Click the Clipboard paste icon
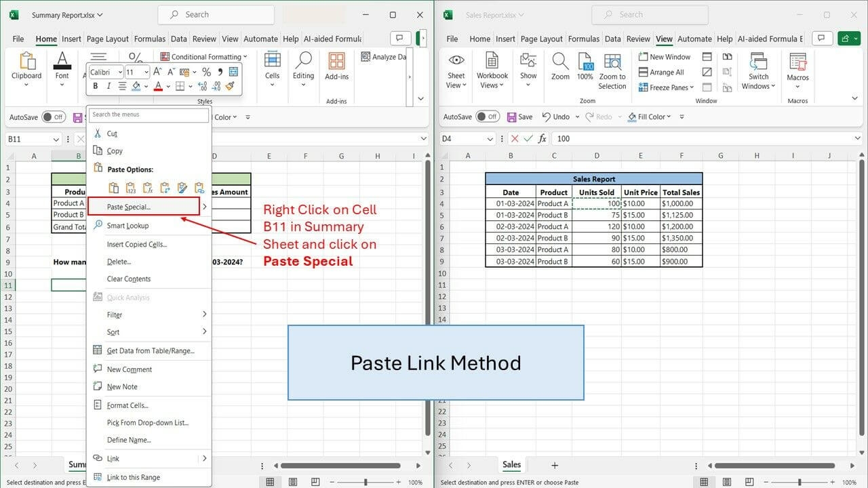 tap(27, 62)
